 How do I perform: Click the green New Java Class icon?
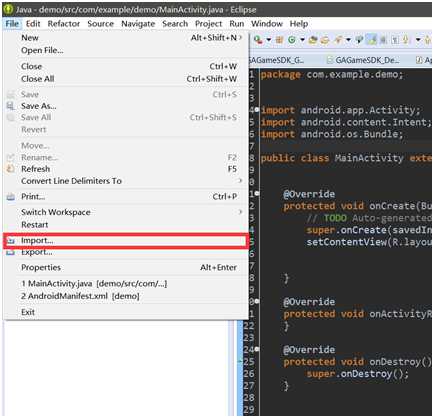click(292, 40)
